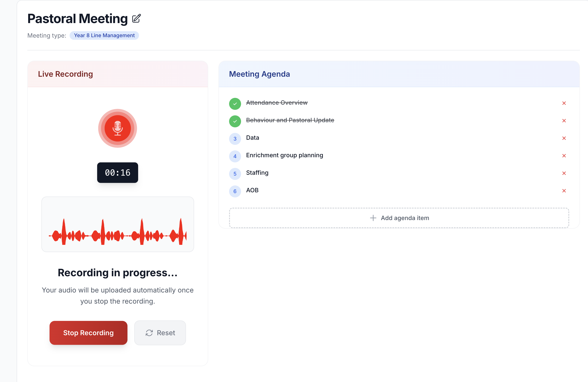The width and height of the screenshot is (588, 382).
Task: Uncheck the Attendance Overview completion checkmark
Action: pos(235,104)
